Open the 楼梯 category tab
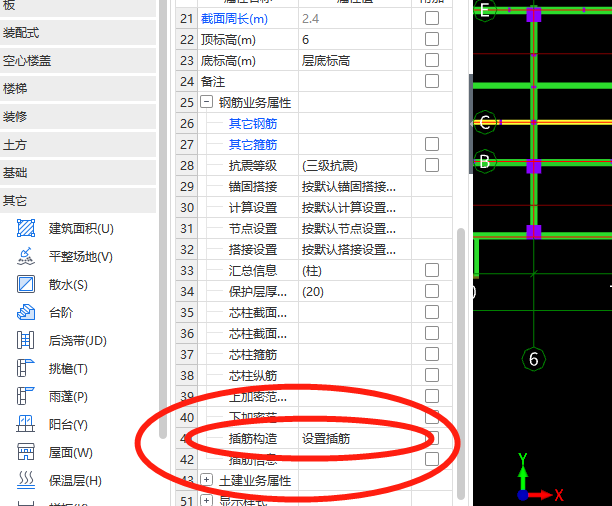 pyautogui.click(x=78, y=89)
